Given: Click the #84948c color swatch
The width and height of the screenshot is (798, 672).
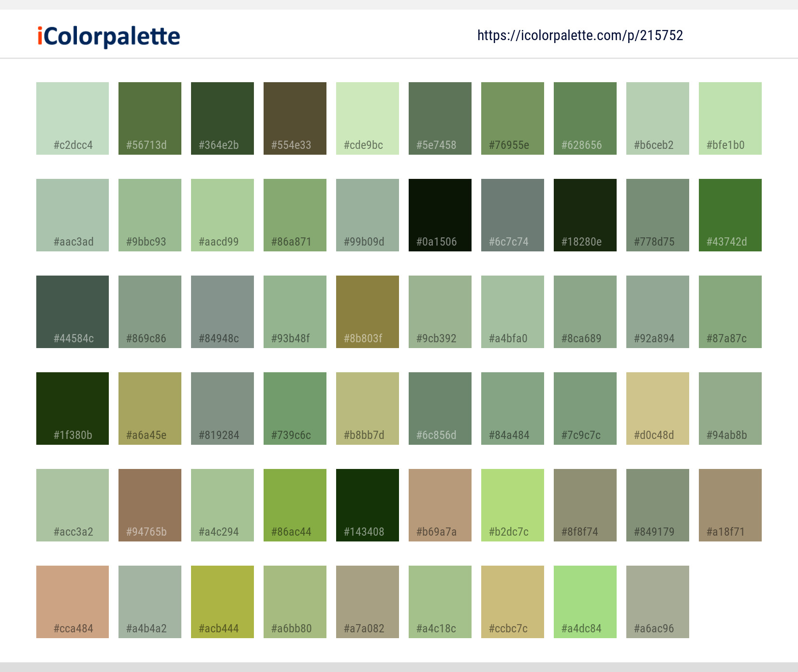Looking at the screenshot, I should 222,312.
